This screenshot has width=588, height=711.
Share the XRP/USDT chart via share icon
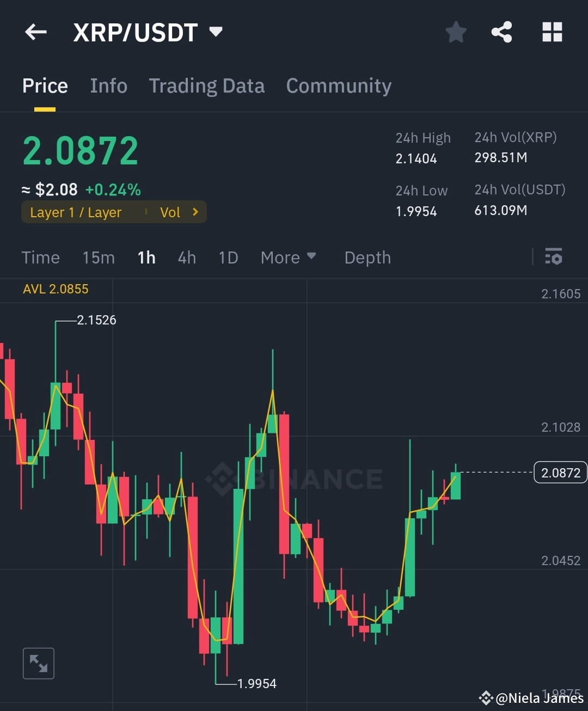(501, 32)
